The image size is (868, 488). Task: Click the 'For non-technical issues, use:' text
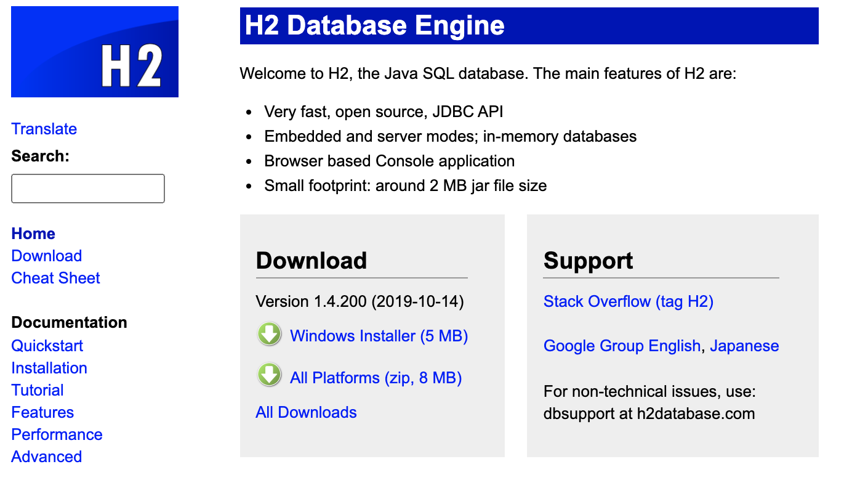click(649, 391)
